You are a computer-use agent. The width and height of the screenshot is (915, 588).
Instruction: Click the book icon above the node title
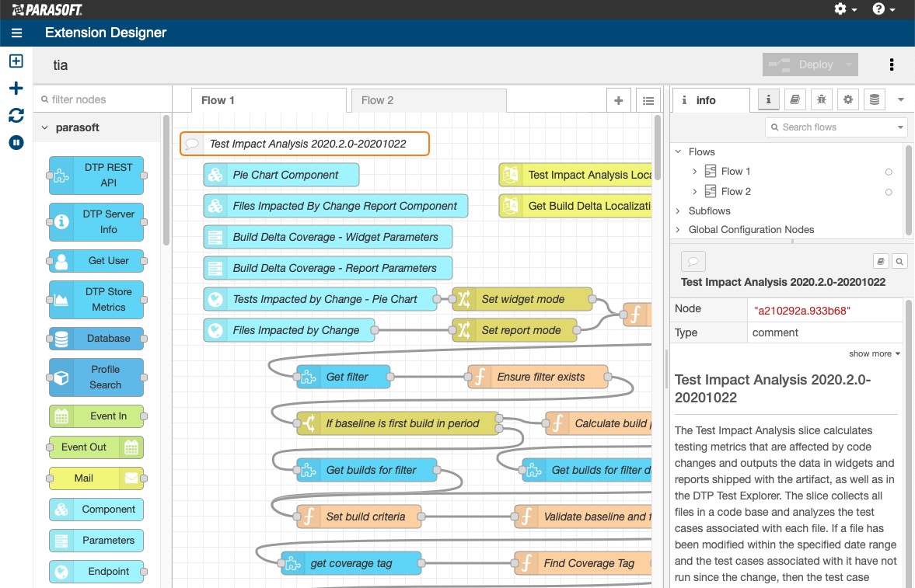pyautogui.click(x=881, y=261)
